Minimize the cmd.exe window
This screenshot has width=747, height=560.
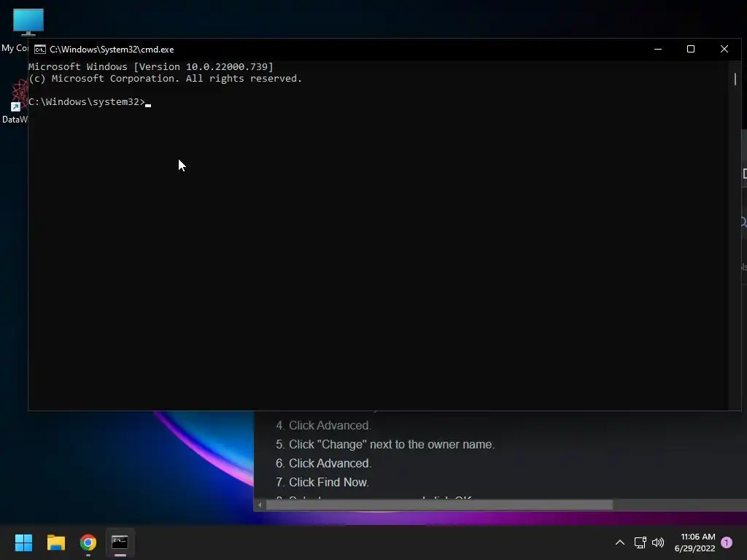[x=658, y=49]
